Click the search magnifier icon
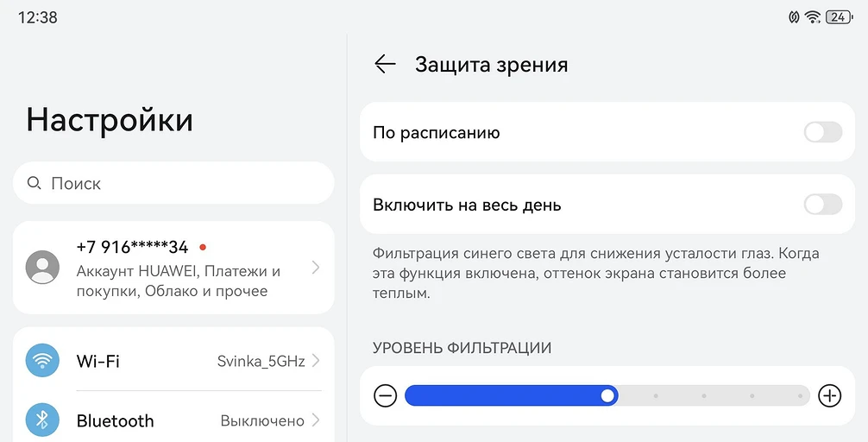The width and height of the screenshot is (868, 442). 35,183
